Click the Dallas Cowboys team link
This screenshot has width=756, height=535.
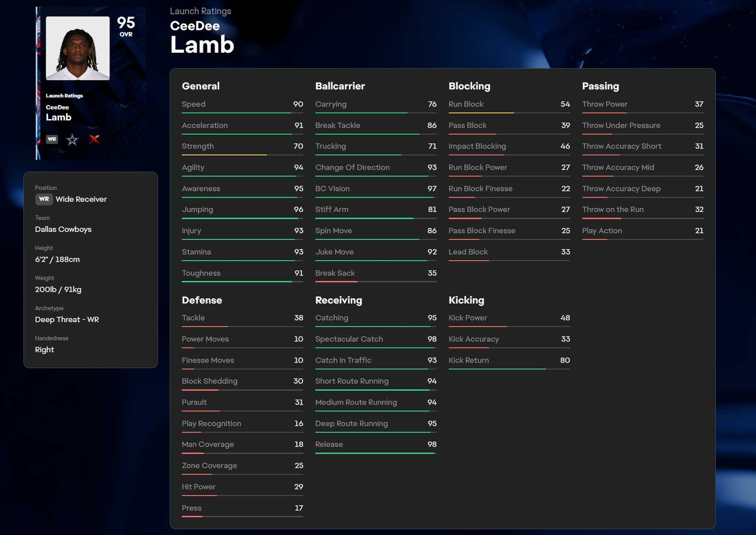[x=63, y=229]
